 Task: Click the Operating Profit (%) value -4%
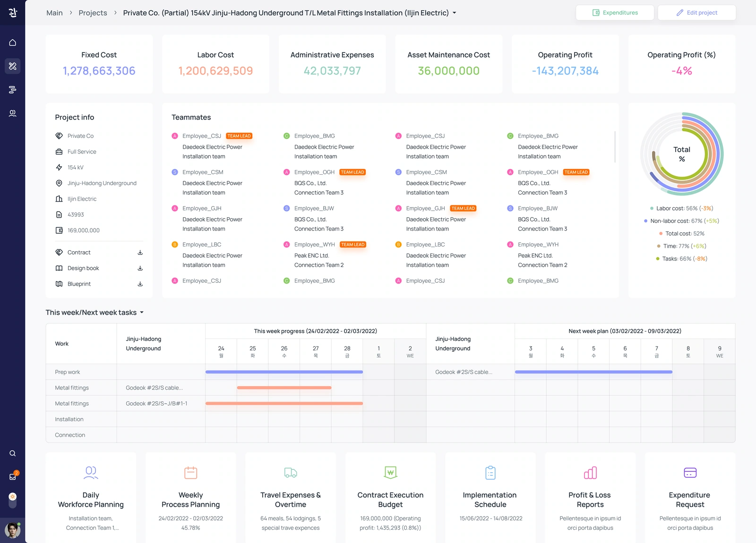coord(682,71)
